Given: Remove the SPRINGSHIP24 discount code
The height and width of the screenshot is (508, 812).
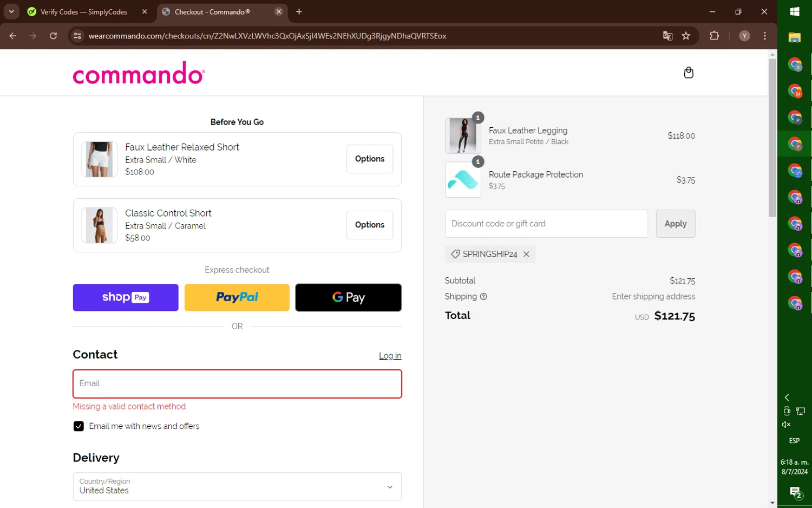Looking at the screenshot, I should tap(526, 254).
